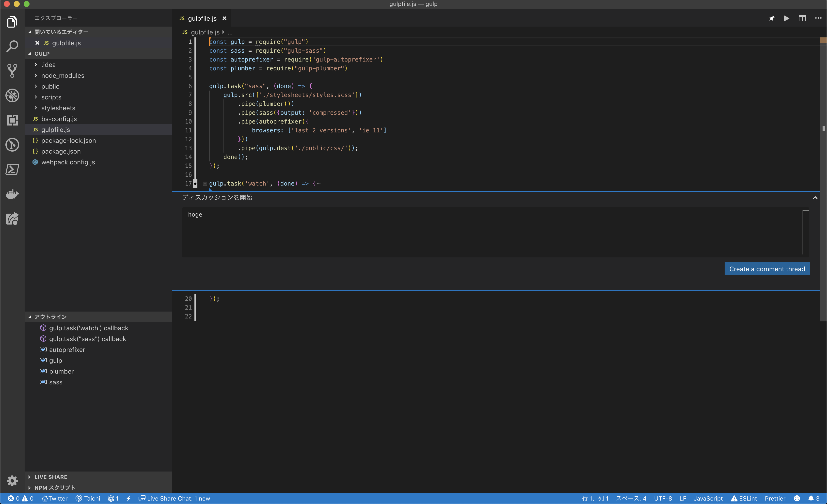
Task: Open package-lock.json file
Action: tap(98, 140)
